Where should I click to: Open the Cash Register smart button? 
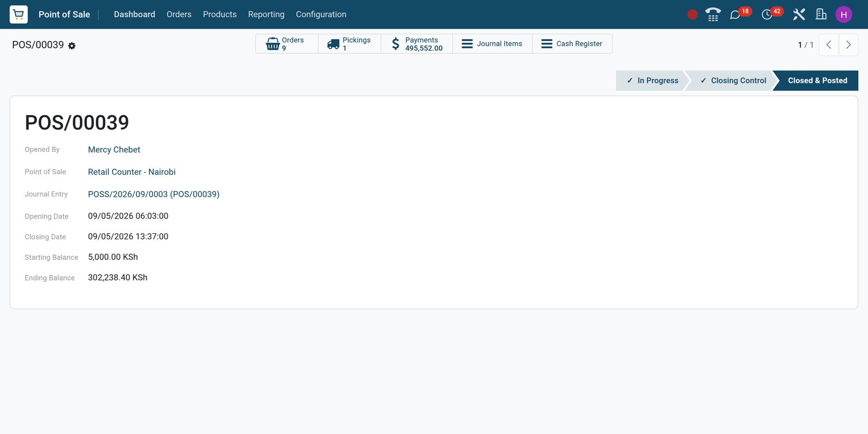[x=572, y=44]
